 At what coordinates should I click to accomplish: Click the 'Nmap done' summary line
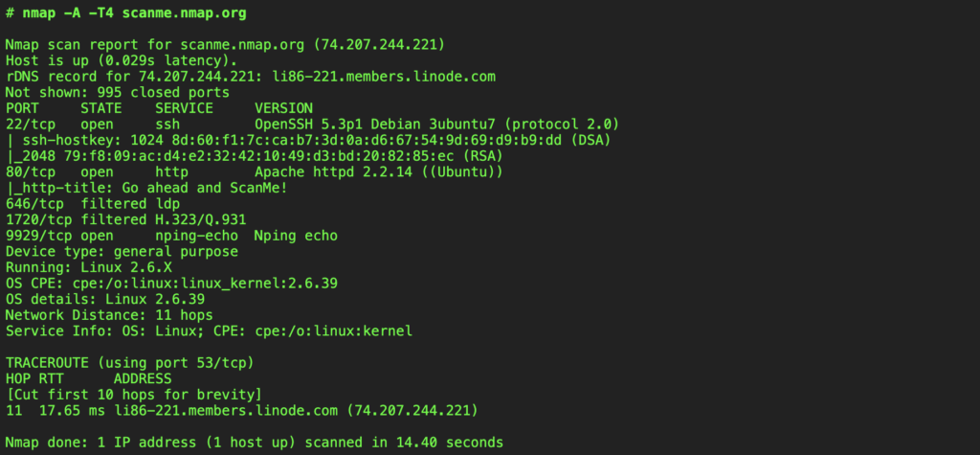254,442
